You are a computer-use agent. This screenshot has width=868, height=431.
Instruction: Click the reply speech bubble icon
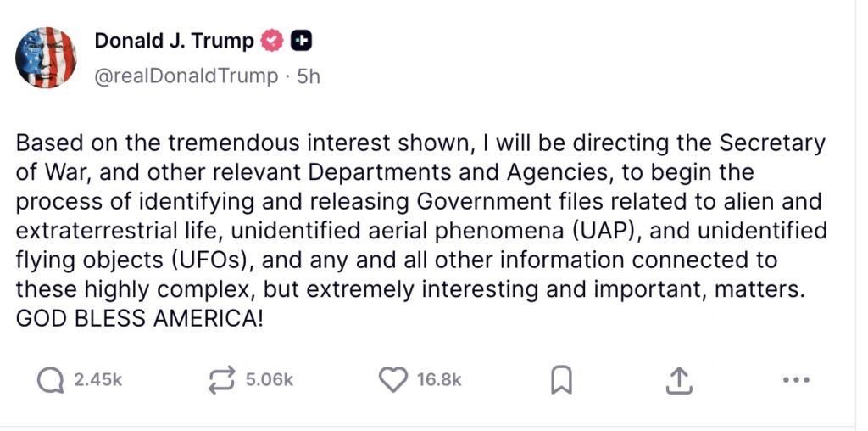[x=51, y=380]
